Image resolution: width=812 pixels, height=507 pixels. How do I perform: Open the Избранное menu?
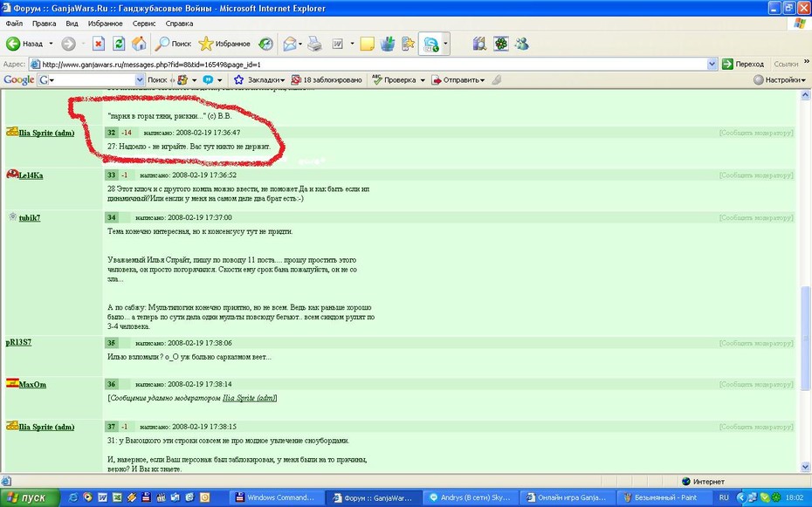click(105, 24)
